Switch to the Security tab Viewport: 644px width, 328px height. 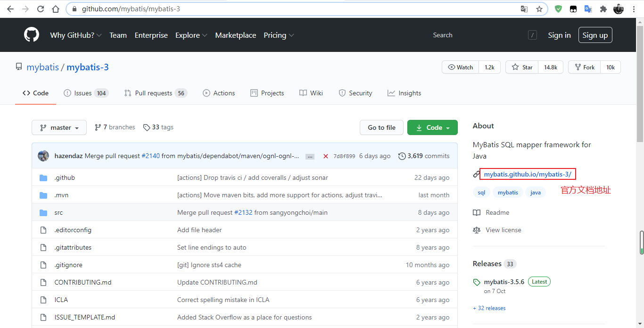coord(355,93)
